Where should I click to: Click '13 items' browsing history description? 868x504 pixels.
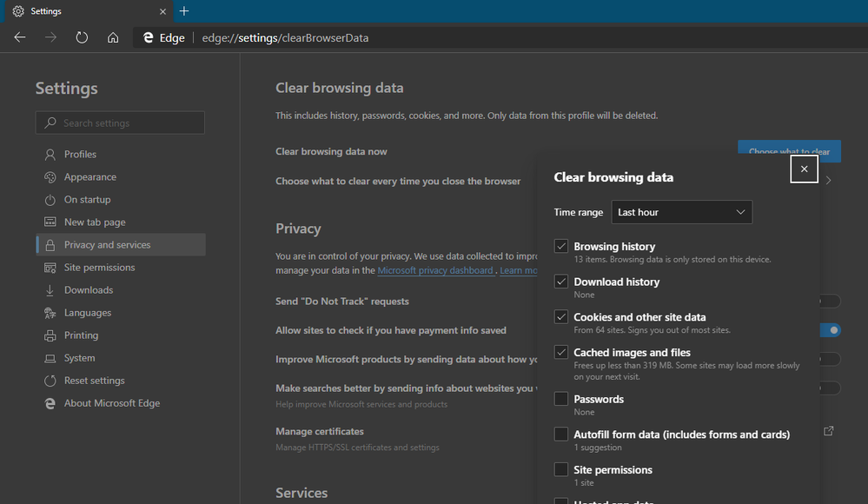(672, 259)
